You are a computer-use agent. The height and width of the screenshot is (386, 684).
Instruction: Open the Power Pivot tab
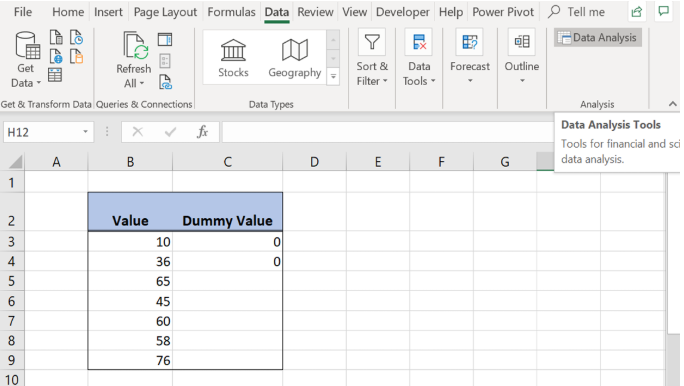click(503, 12)
